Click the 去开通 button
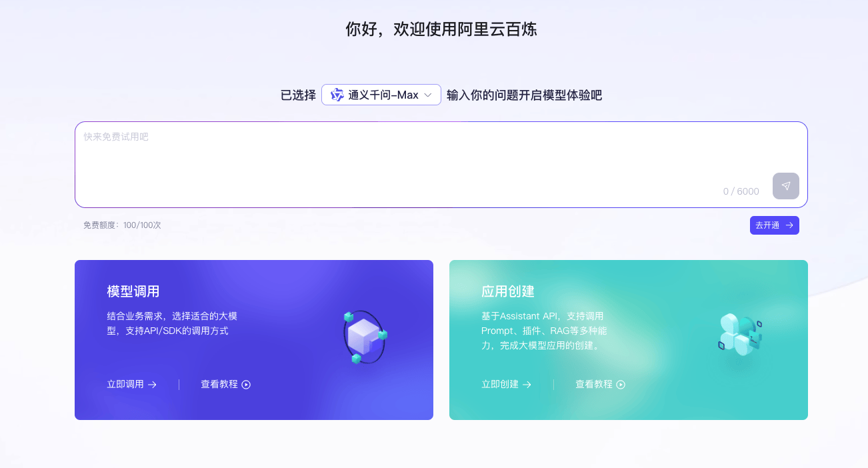Viewport: 868px width, 468px height. [x=775, y=225]
